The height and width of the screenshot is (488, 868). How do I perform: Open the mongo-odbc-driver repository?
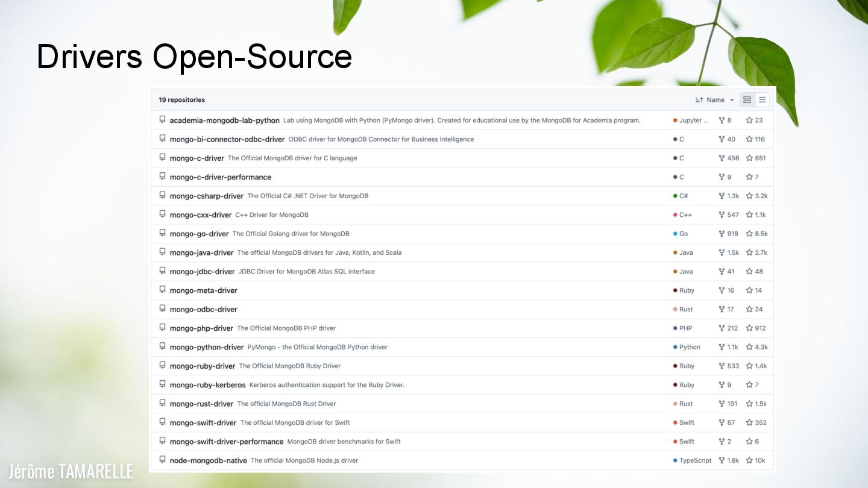[x=204, y=310]
